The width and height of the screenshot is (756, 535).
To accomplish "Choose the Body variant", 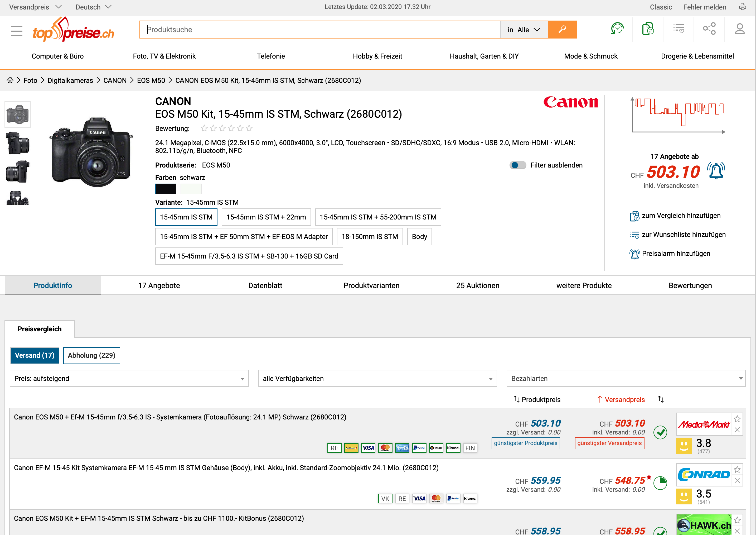I will click(419, 237).
